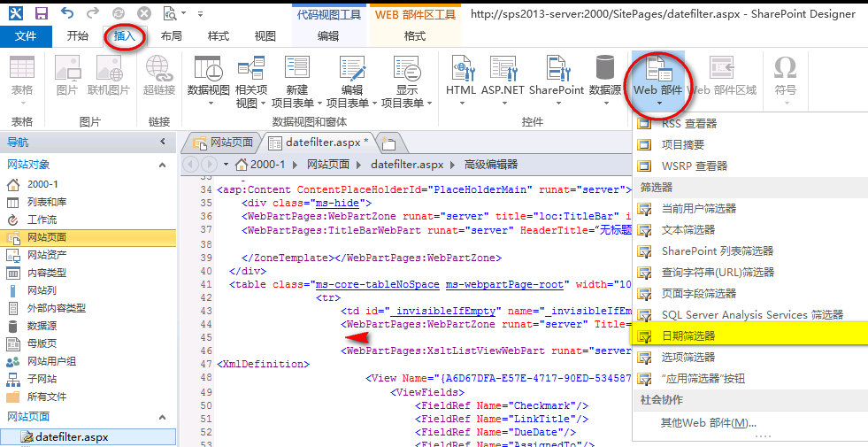
Task: Open the 编辑 code view tools tab
Action: tap(328, 36)
